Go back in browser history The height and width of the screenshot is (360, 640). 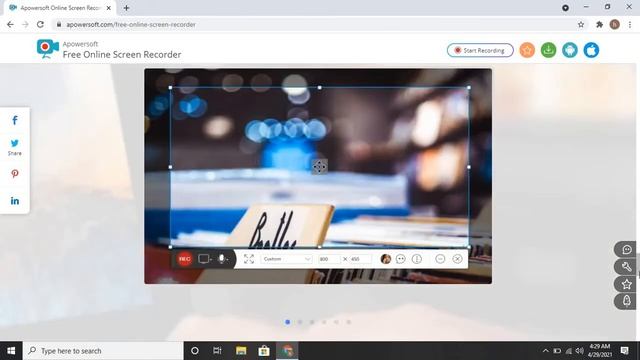pos(10,24)
